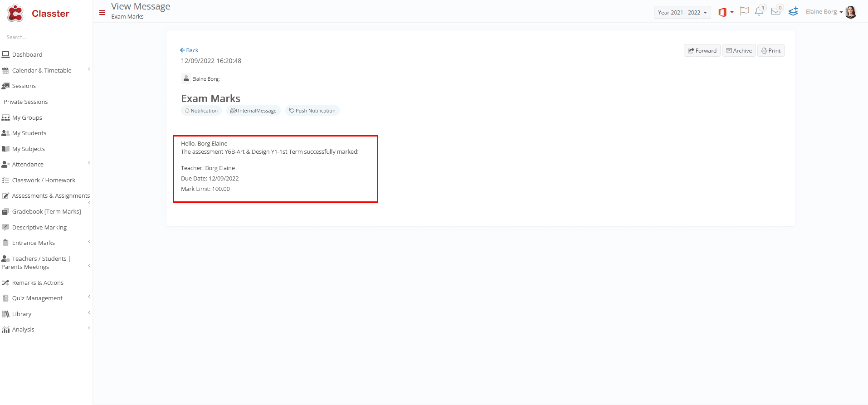Click the Gradebook icon
868x405 pixels.
click(5, 212)
